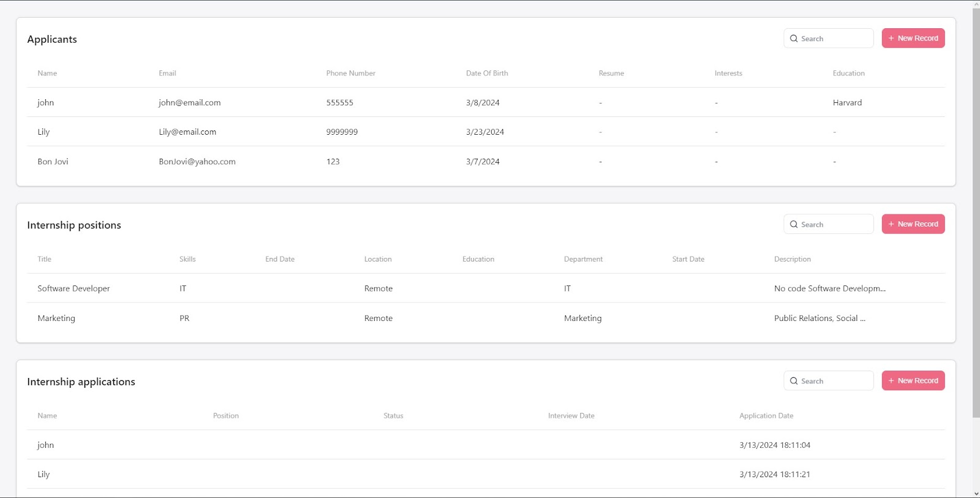Click the scroll up arrow on the scrollbar

tap(976, 4)
